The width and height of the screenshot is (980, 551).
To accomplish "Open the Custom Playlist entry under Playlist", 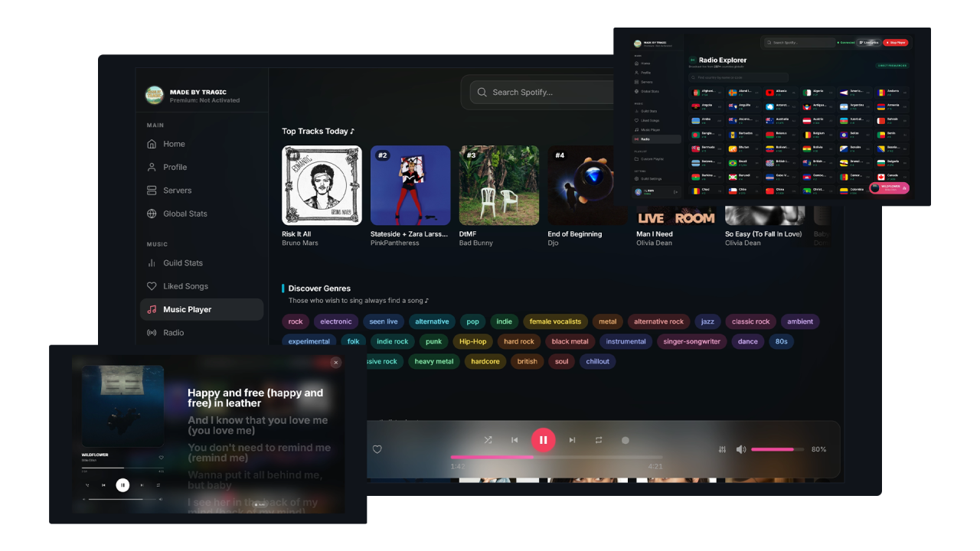I will [651, 159].
